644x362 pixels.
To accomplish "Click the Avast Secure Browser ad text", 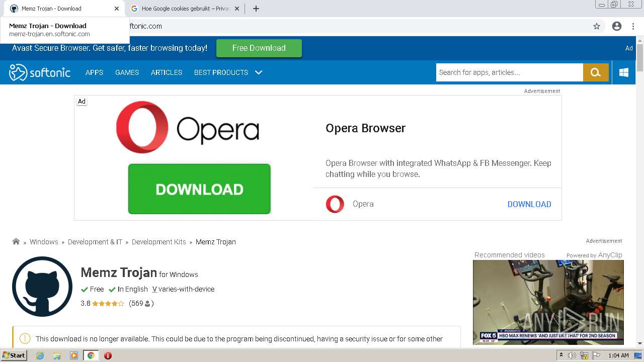I will pyautogui.click(x=110, y=48).
